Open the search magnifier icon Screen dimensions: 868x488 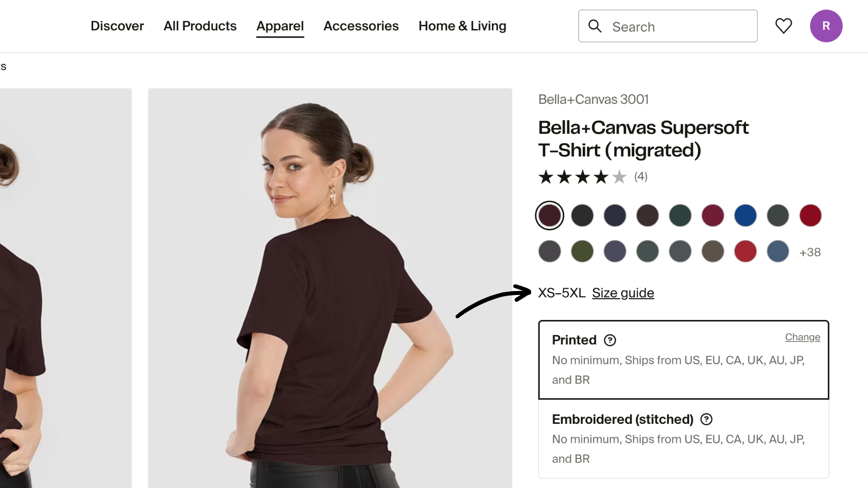[595, 26]
